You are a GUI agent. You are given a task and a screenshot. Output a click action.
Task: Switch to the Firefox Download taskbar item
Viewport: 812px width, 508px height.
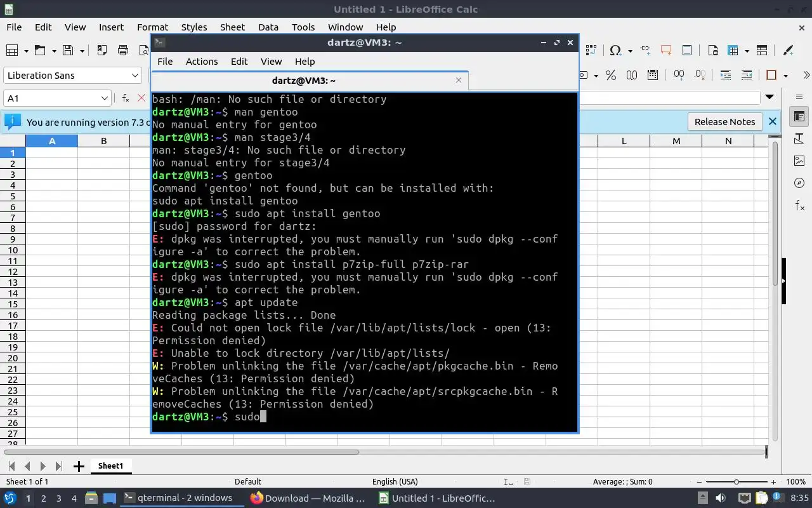(x=308, y=498)
